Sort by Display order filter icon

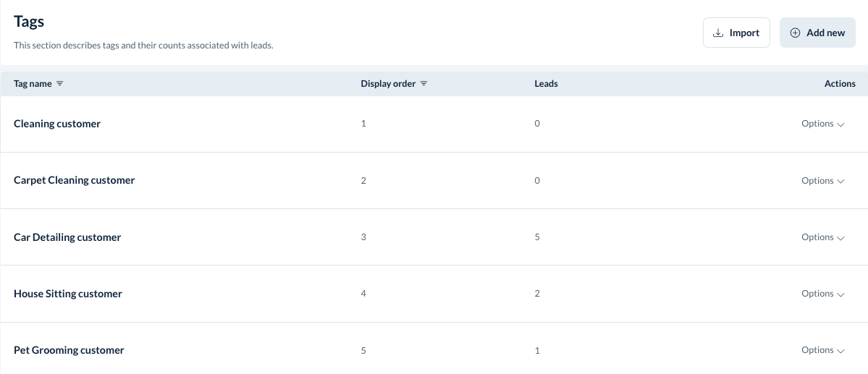(x=424, y=84)
